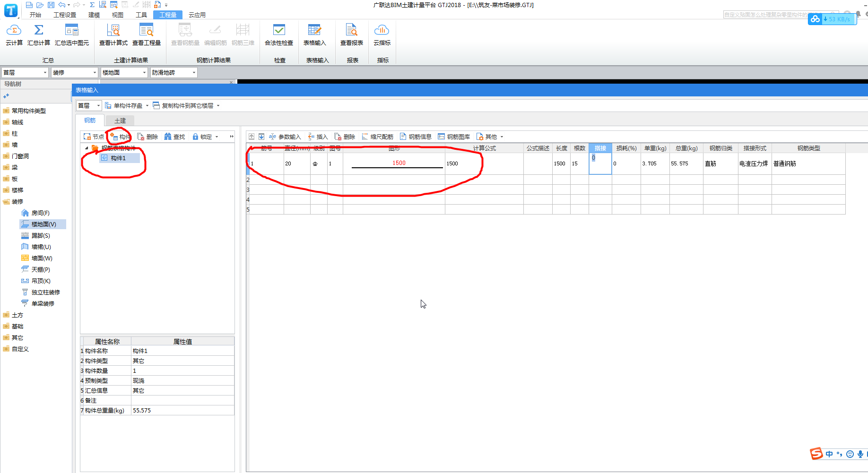Open 表格输入 ribbon tool

coord(315,35)
